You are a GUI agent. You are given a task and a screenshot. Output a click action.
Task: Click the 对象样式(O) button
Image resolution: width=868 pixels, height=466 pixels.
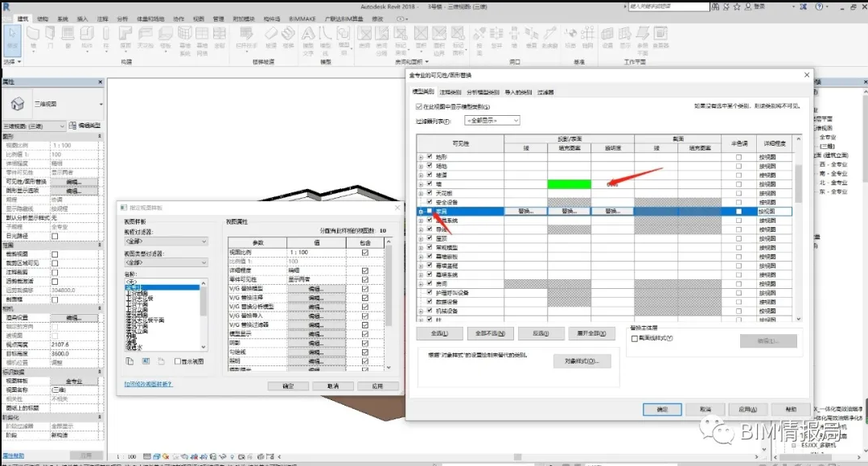point(582,361)
